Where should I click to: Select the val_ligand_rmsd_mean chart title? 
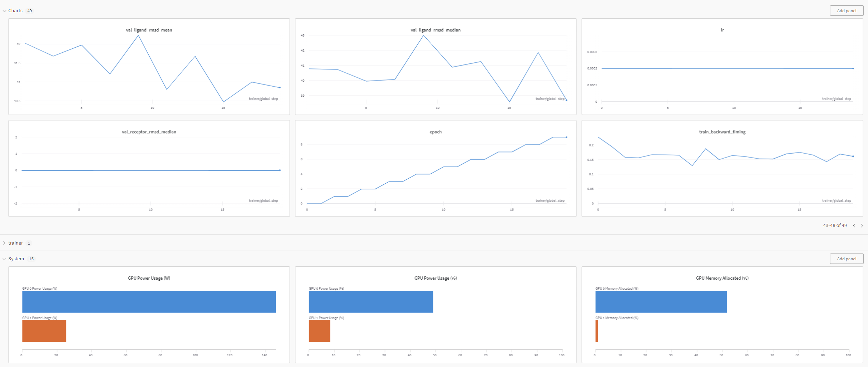(149, 30)
